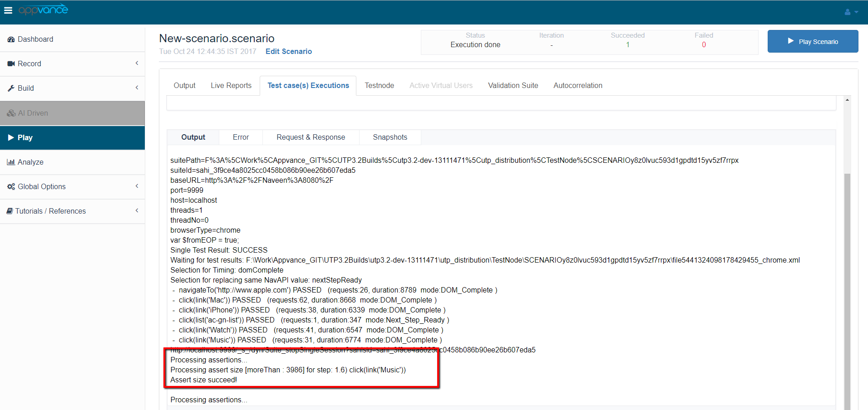Click the Build wrench icon
Image resolution: width=868 pixels, height=410 pixels.
(11, 88)
